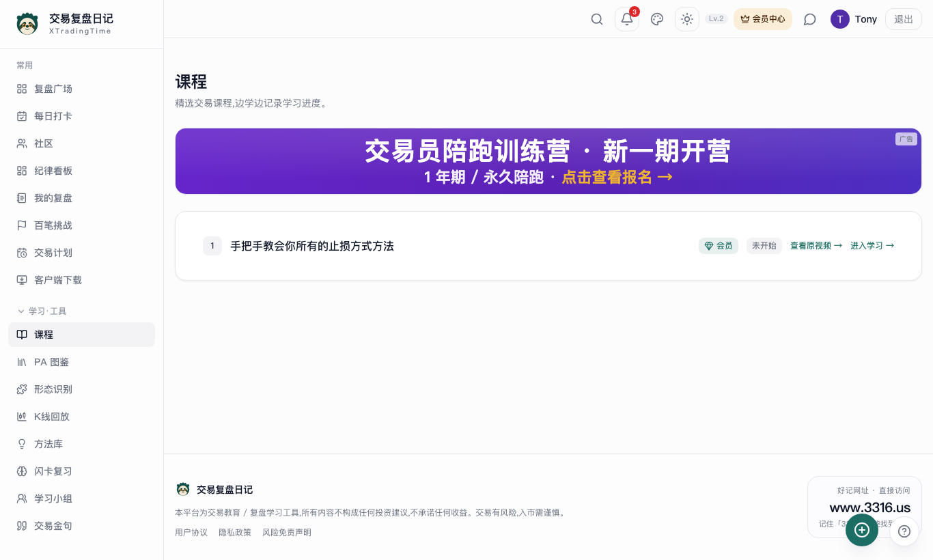Click the PA 图鉴 library icon

(22, 362)
